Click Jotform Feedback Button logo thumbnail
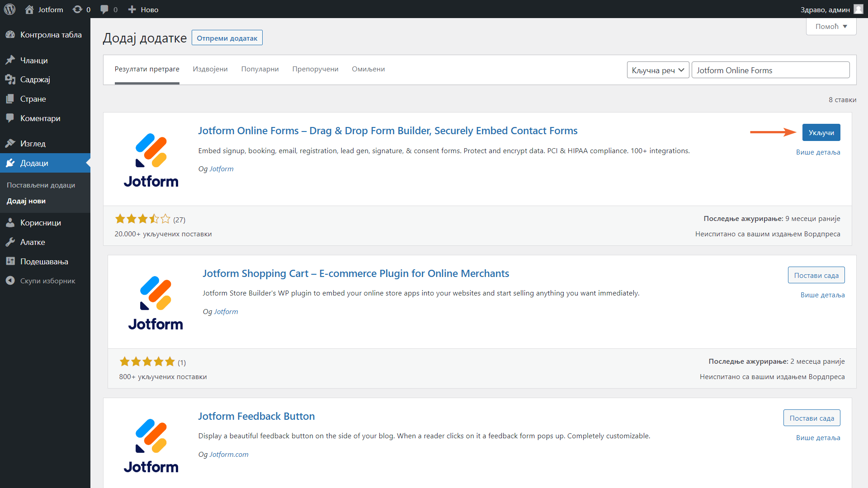 tap(151, 445)
